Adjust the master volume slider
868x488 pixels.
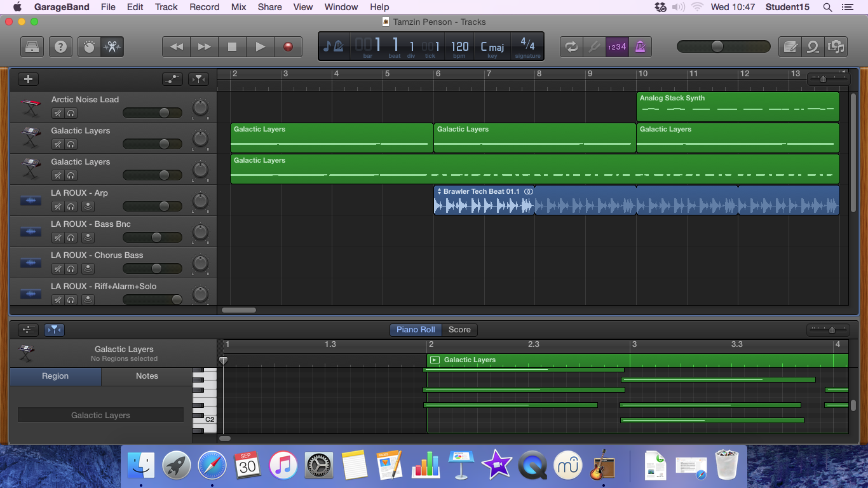point(719,45)
